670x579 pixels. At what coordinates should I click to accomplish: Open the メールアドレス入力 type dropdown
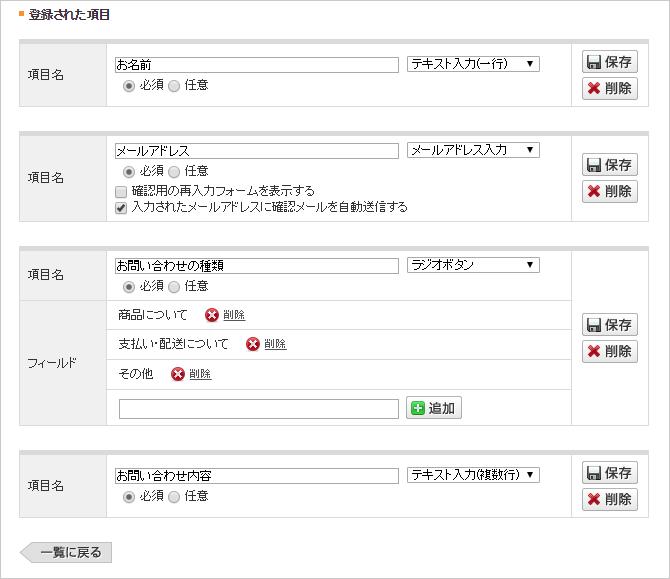click(x=473, y=150)
